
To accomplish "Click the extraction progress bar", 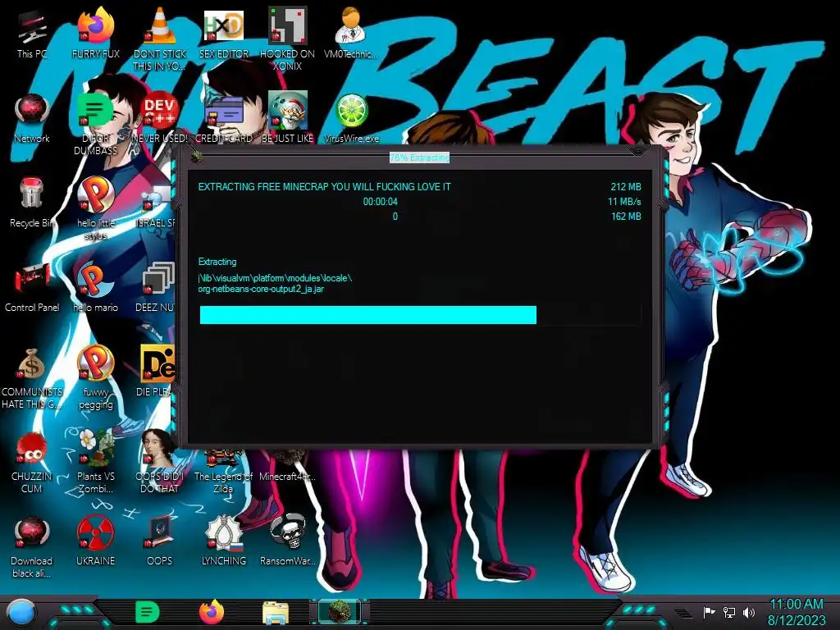I will pyautogui.click(x=421, y=315).
